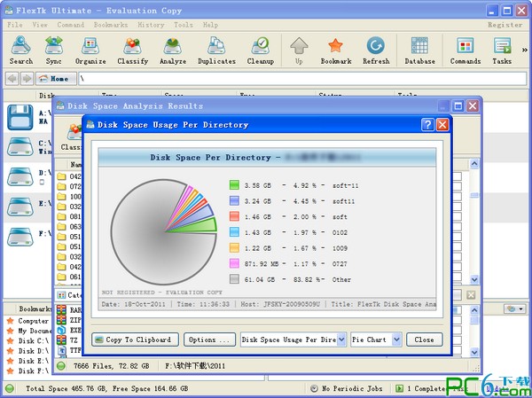
Task: Go Up one directory level
Action: (299, 51)
